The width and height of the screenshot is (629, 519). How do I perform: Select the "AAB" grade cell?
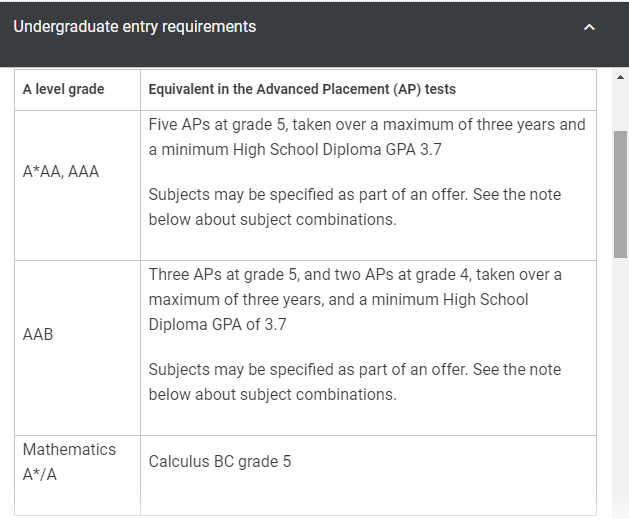coord(38,334)
